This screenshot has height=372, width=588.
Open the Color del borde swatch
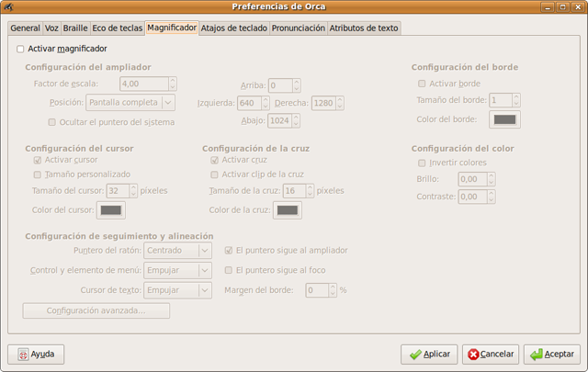(x=504, y=119)
